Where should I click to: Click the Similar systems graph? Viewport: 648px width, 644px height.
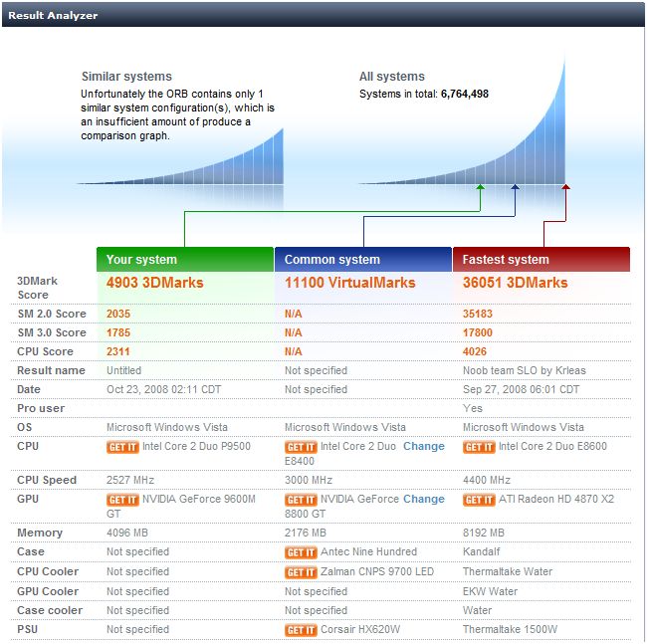point(180,157)
